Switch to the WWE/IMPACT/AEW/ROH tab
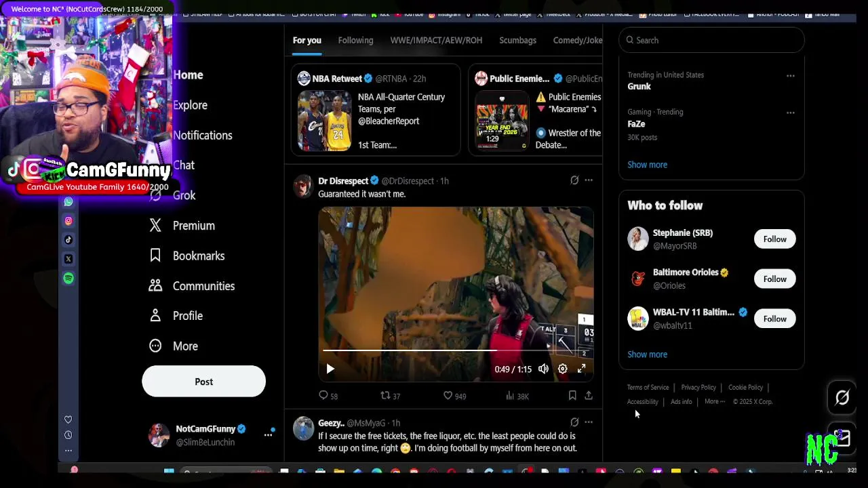This screenshot has height=488, width=868. 436,41
